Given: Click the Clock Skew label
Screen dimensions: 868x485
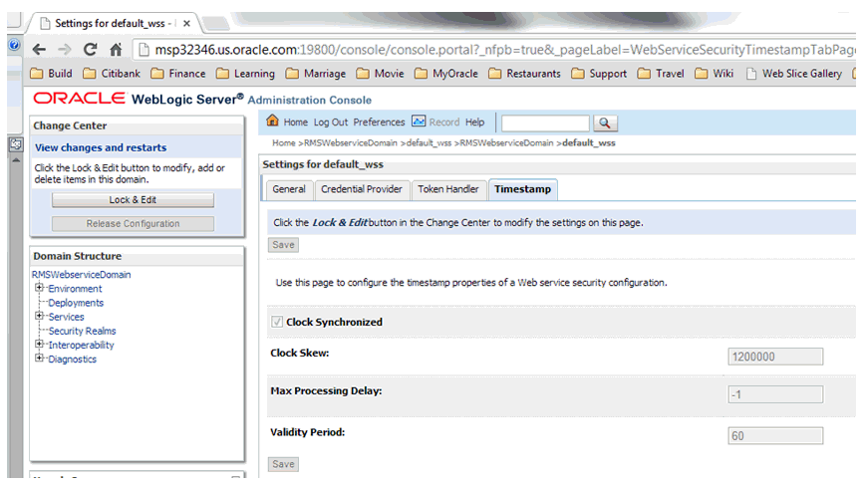Looking at the screenshot, I should [300, 354].
